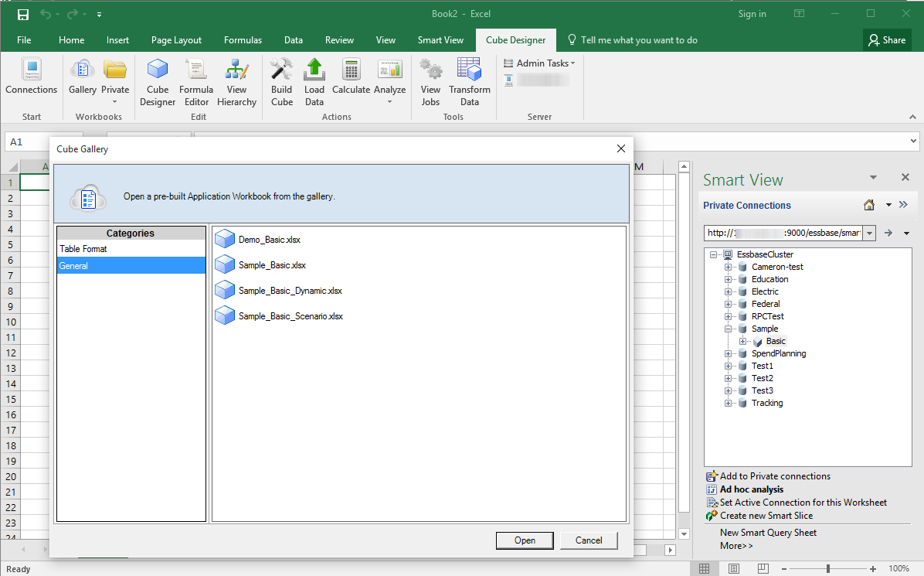Viewport: 924px width, 576px height.
Task: Switch to Page Layout view in status bar
Action: click(734, 569)
